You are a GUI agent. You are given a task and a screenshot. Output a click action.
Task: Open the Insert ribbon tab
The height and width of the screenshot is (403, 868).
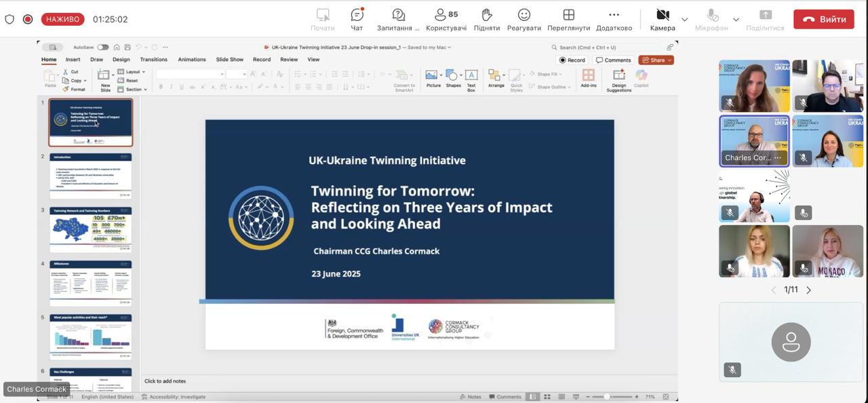pos(73,60)
